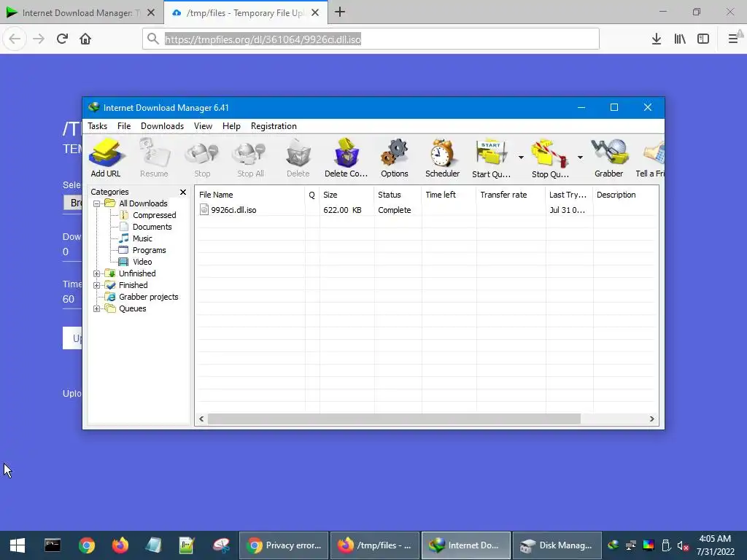747x560 pixels.
Task: Close the Categories panel
Action: [x=183, y=192]
